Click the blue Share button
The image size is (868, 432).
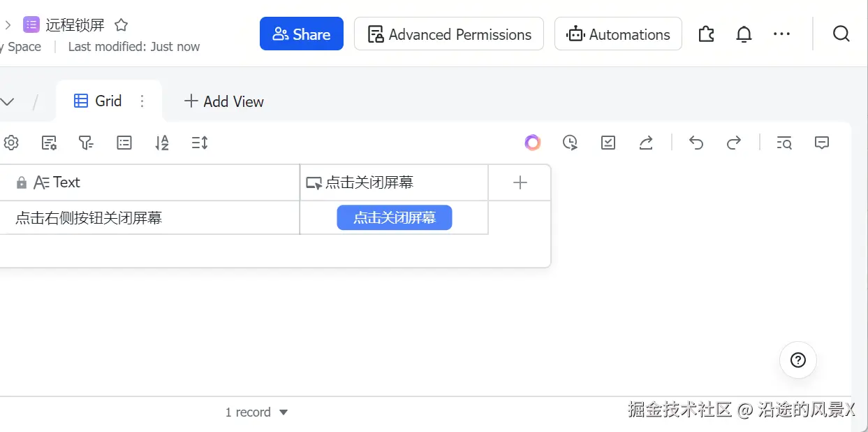click(302, 34)
